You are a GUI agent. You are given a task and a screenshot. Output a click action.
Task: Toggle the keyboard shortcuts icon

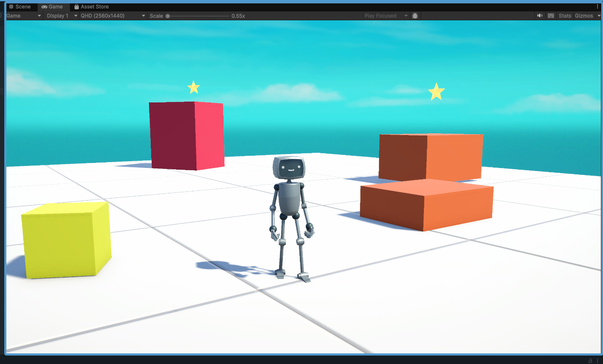(551, 16)
